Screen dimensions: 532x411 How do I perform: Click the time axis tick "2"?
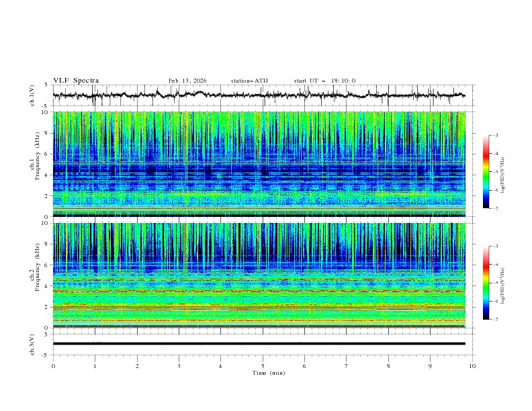pyautogui.click(x=137, y=366)
